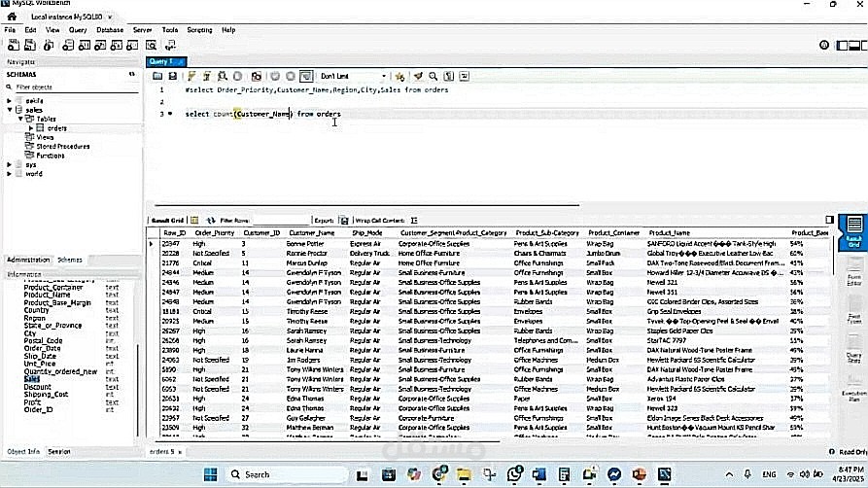Toggle stop-on-error for script execution
This screenshot has height=488, width=868.
[x=257, y=76]
